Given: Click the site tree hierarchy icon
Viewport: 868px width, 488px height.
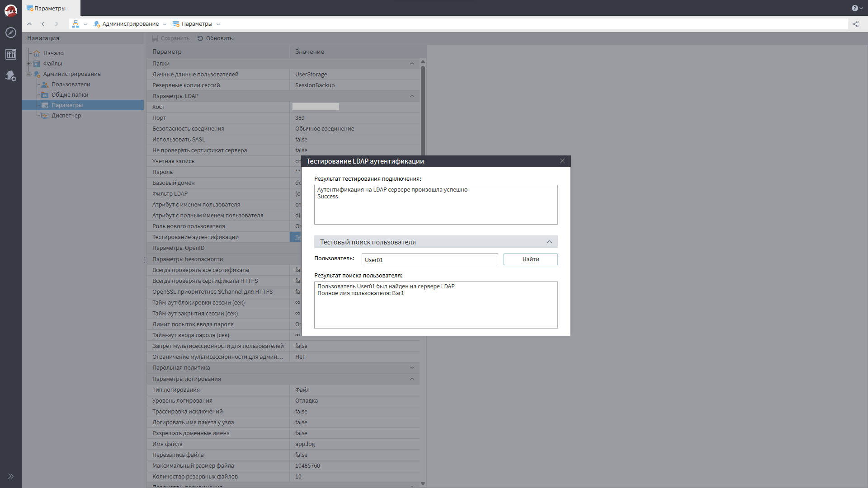Looking at the screenshot, I should (x=75, y=24).
